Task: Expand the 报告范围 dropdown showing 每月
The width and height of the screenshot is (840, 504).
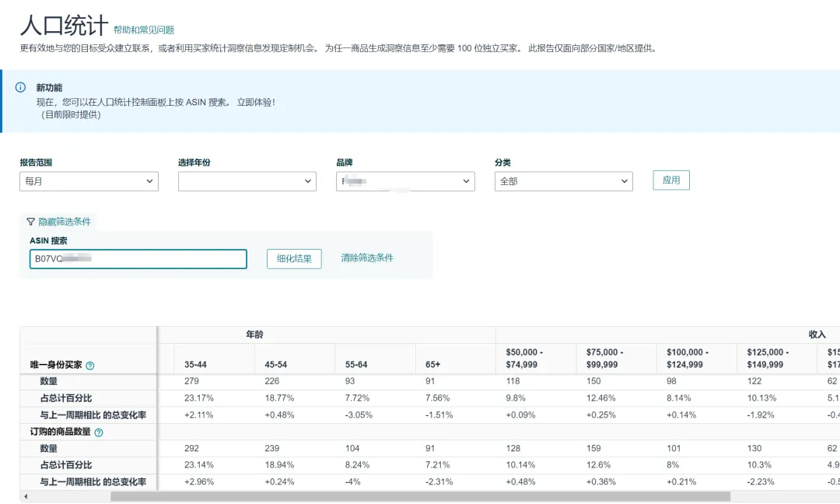Action: (x=89, y=181)
